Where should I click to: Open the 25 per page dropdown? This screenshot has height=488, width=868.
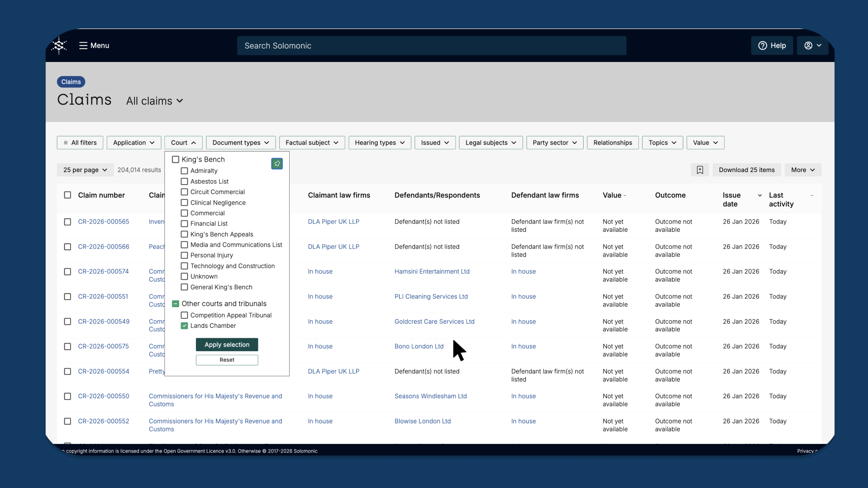pyautogui.click(x=85, y=170)
